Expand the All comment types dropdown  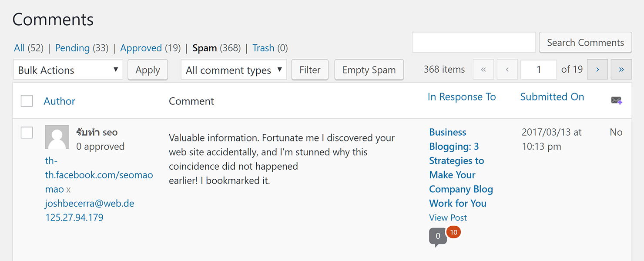pos(234,70)
